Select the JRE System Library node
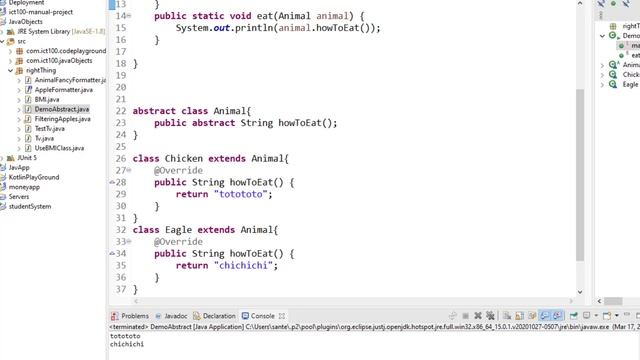 point(61,31)
